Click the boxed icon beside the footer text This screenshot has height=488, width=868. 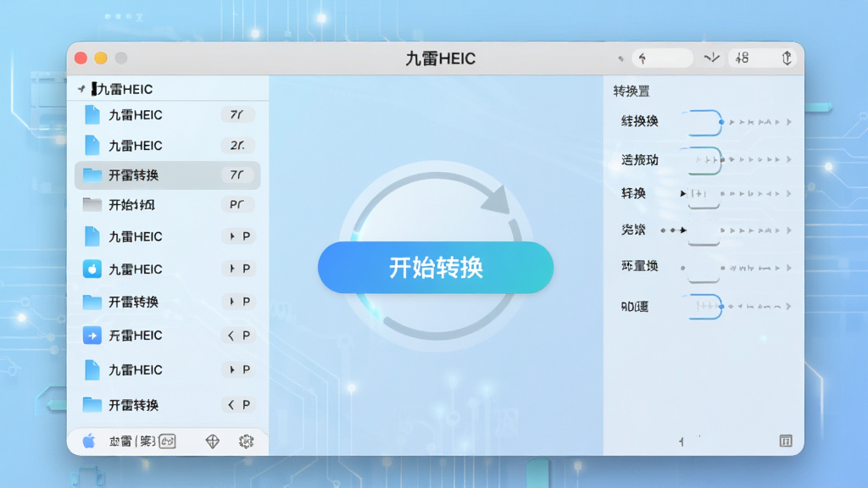[x=167, y=441]
